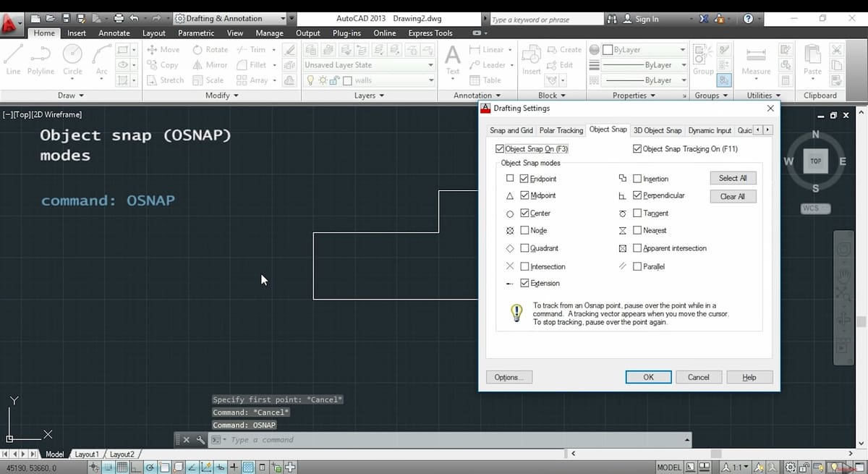Click the Array tool

point(252,80)
